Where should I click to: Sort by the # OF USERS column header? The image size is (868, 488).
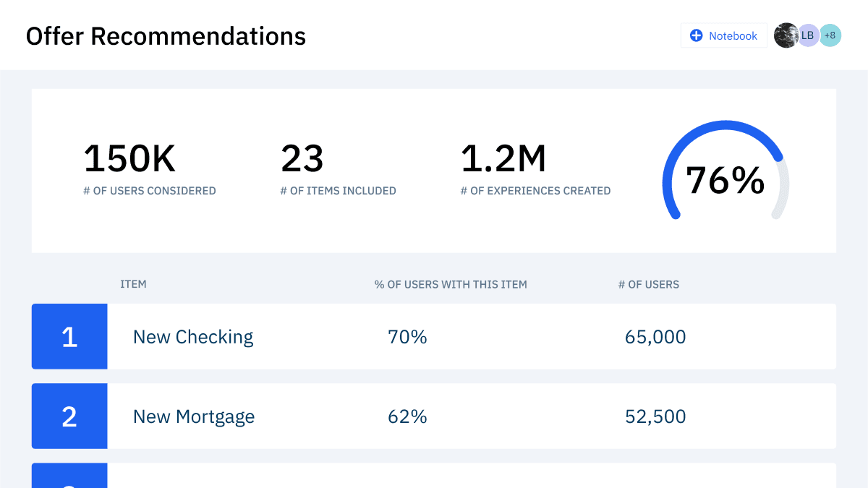648,284
